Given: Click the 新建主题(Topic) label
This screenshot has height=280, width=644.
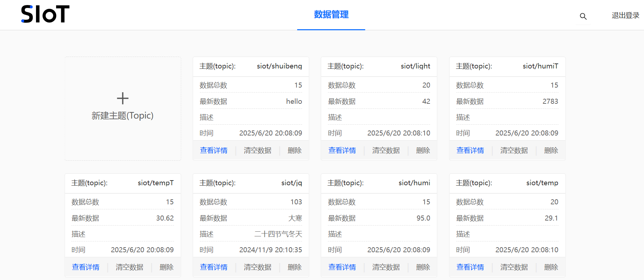Looking at the screenshot, I should 123,116.
